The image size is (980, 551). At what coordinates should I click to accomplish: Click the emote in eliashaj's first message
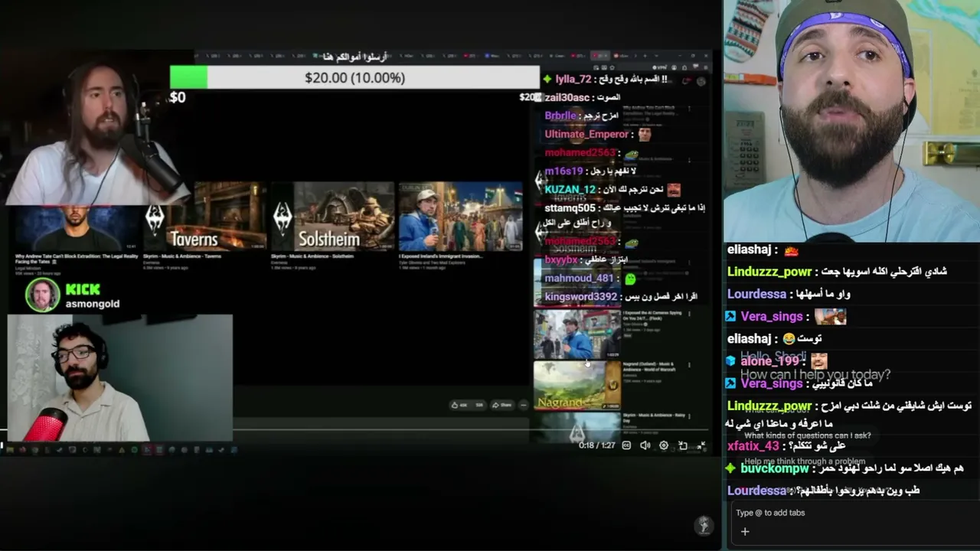pos(792,250)
